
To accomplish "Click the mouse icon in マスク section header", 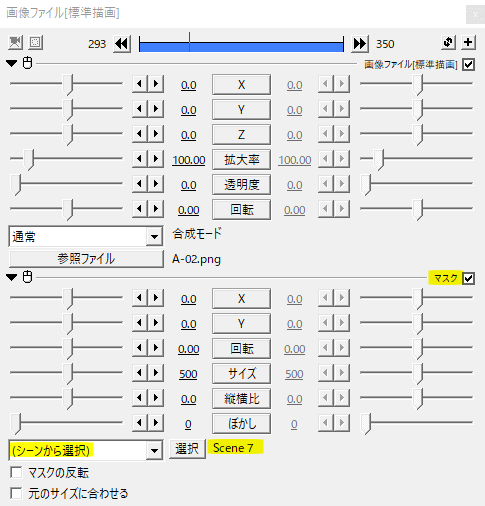I will coord(27,277).
